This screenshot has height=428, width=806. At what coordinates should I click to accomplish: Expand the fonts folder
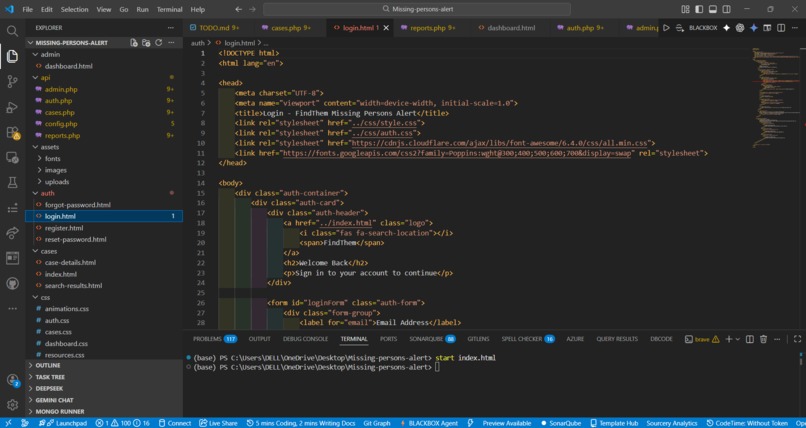52,158
